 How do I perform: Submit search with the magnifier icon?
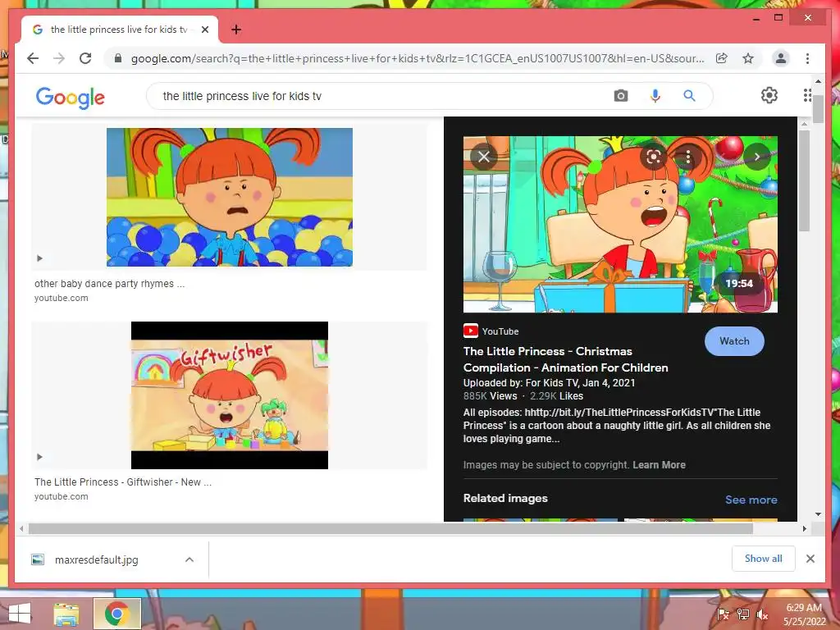click(689, 96)
